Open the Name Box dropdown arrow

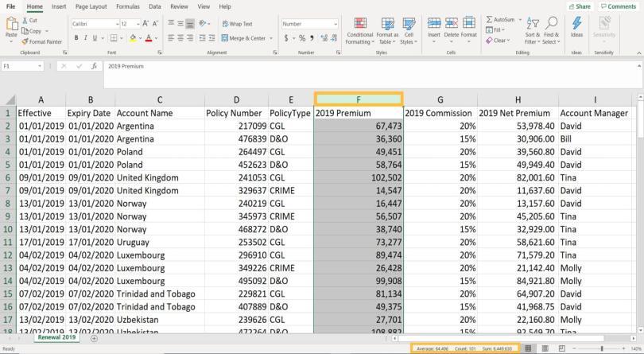click(39, 66)
